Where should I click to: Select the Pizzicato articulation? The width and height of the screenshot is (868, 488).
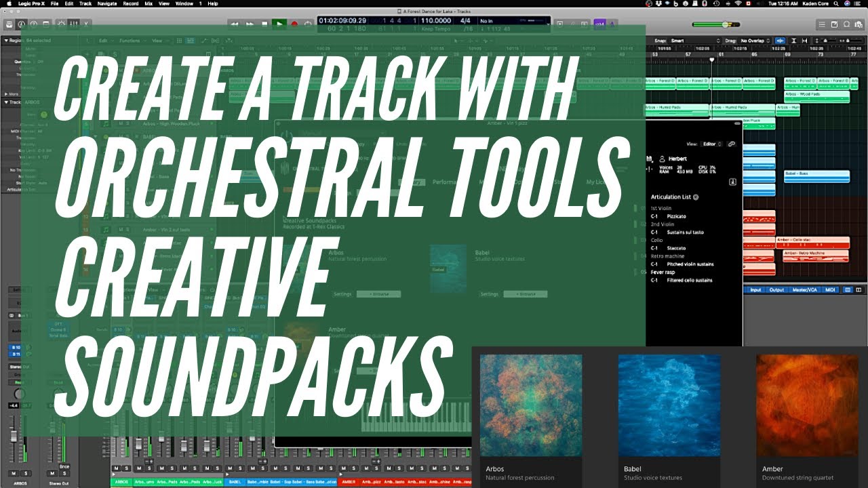(676, 216)
